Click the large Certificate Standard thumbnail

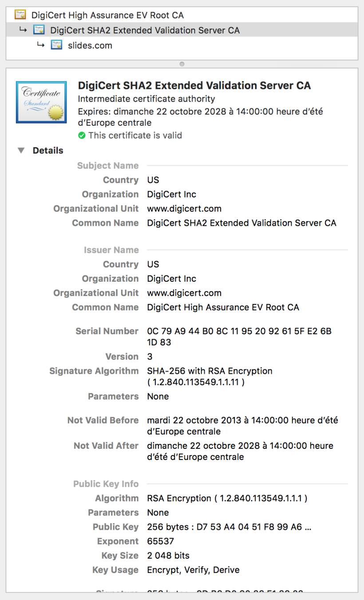pyautogui.click(x=41, y=102)
